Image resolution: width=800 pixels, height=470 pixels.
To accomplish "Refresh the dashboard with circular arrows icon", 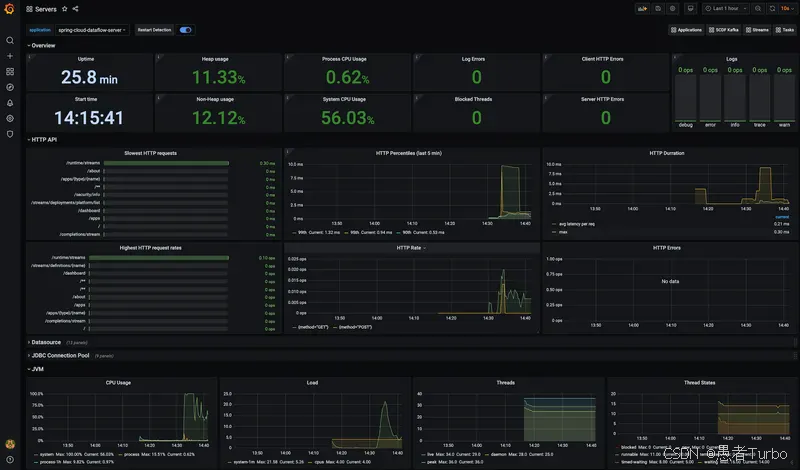I will 772,9.
